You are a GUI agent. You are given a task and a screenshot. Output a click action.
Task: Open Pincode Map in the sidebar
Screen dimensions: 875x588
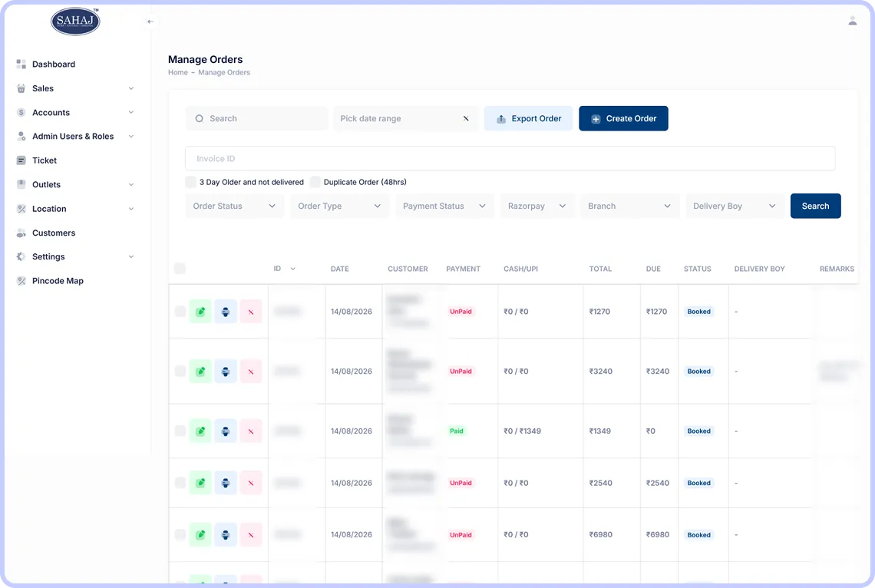click(x=58, y=281)
